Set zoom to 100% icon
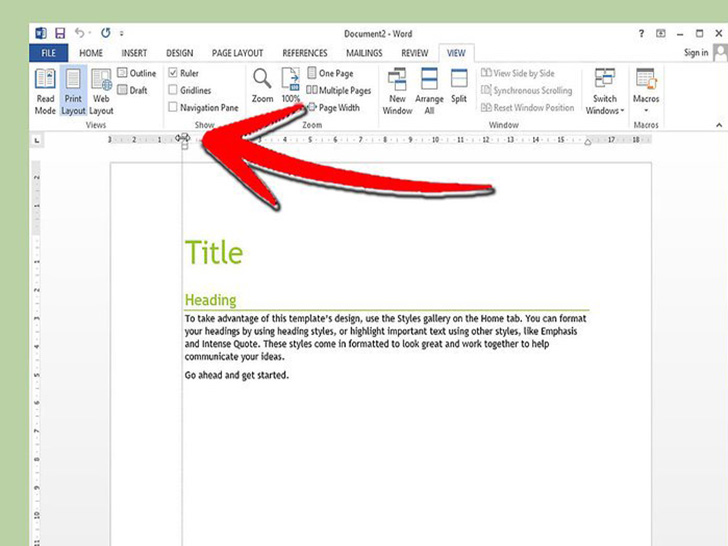Viewport: 728px width, 546px height. tap(291, 86)
